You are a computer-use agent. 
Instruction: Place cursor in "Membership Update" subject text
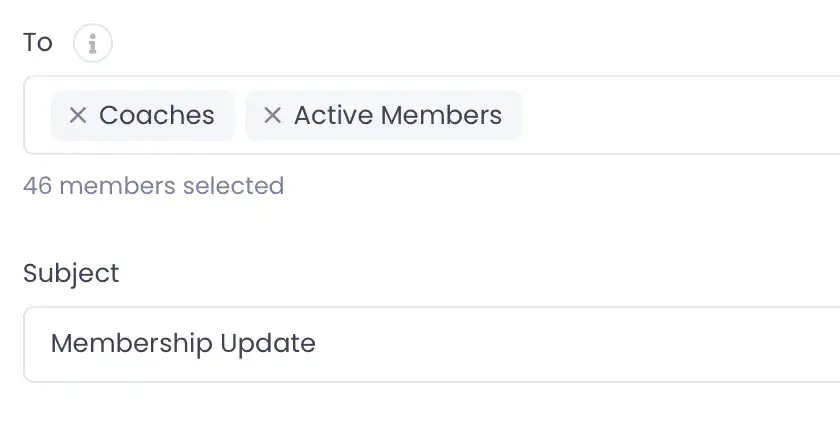183,344
